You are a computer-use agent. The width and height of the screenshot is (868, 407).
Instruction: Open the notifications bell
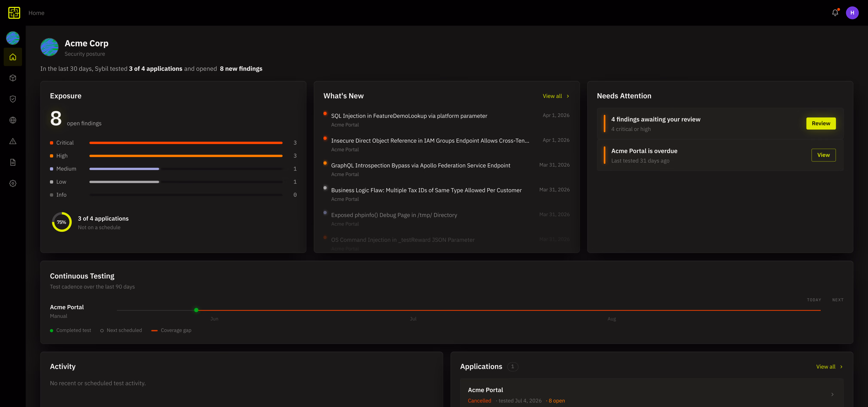point(835,13)
